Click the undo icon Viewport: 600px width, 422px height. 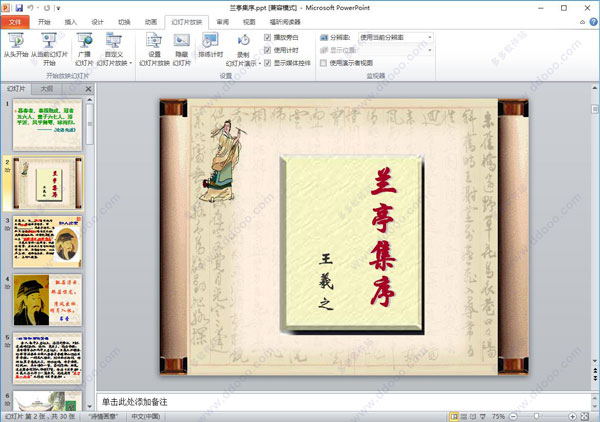point(31,7)
